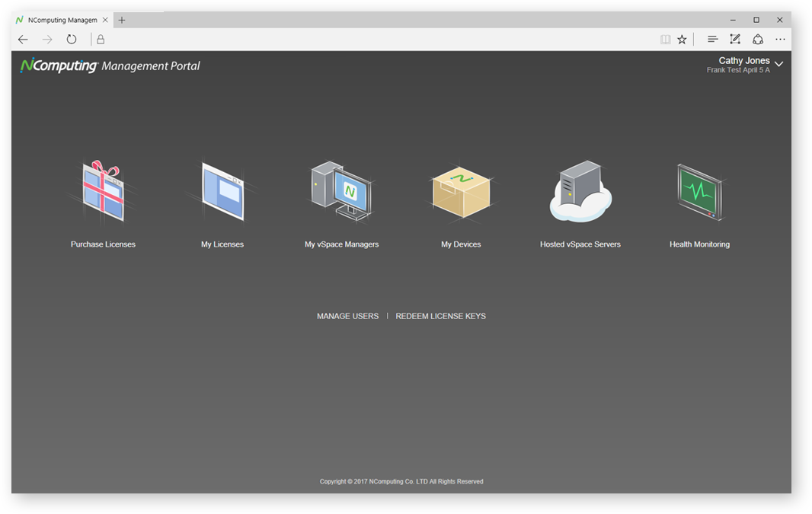Open the Hub lines icon

[712, 40]
